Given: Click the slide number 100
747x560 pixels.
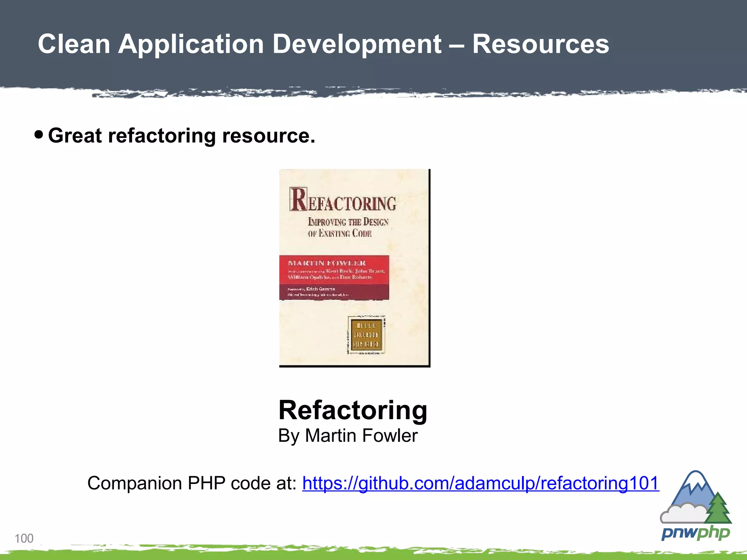Looking at the screenshot, I should click(x=24, y=538).
